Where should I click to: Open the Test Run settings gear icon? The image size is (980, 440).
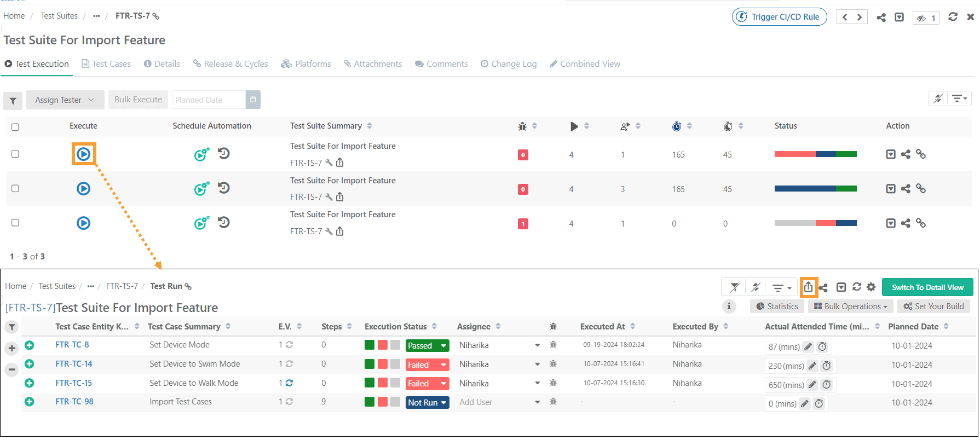pos(871,287)
